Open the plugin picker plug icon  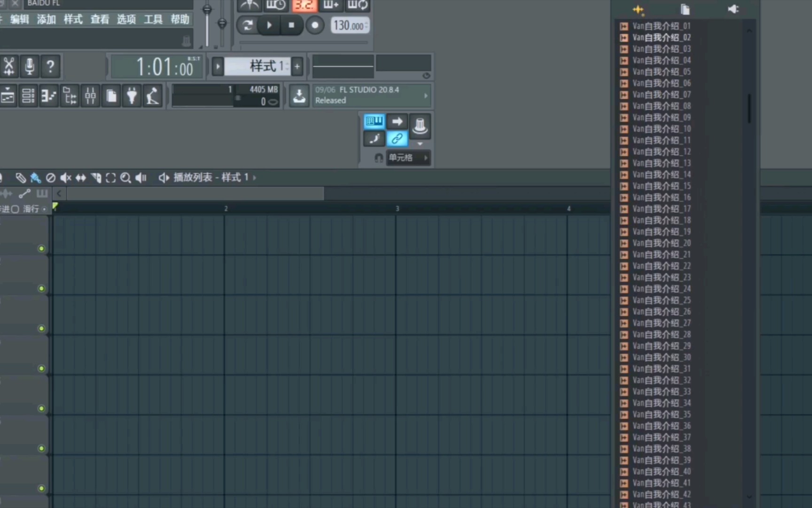pyautogui.click(x=132, y=96)
